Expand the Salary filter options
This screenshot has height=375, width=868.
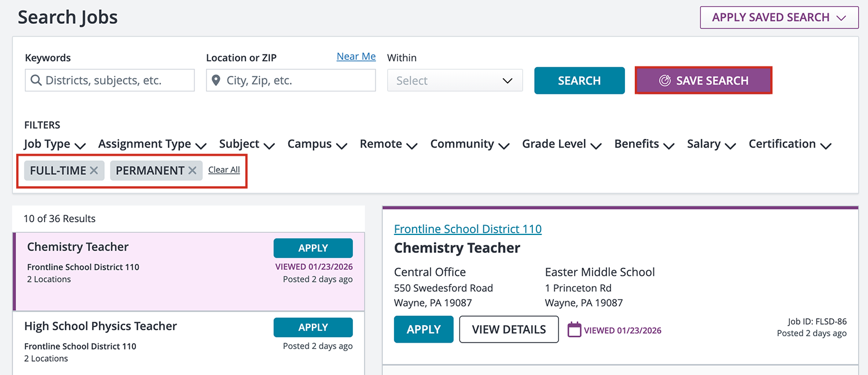click(x=711, y=144)
